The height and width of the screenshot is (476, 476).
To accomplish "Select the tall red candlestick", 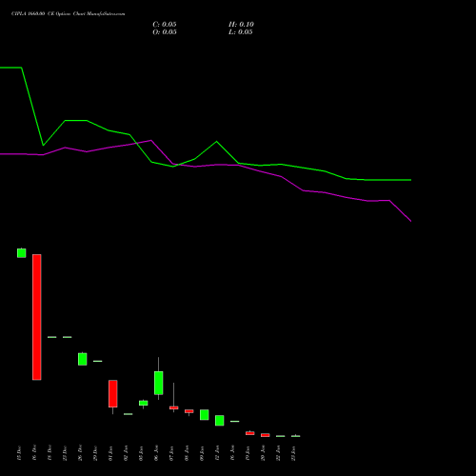I will coord(37,317).
